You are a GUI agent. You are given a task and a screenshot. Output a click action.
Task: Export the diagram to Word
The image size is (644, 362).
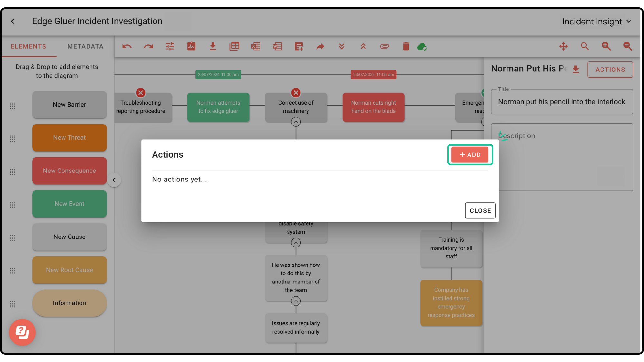(x=277, y=46)
